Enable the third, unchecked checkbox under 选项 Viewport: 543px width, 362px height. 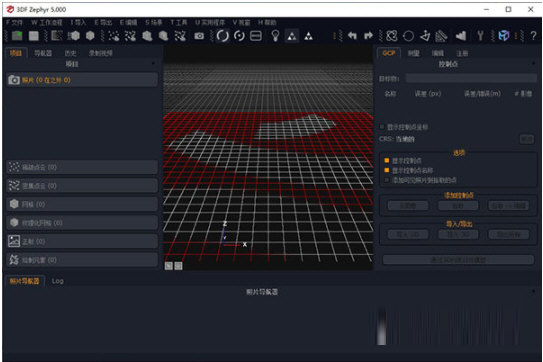[x=386, y=180]
